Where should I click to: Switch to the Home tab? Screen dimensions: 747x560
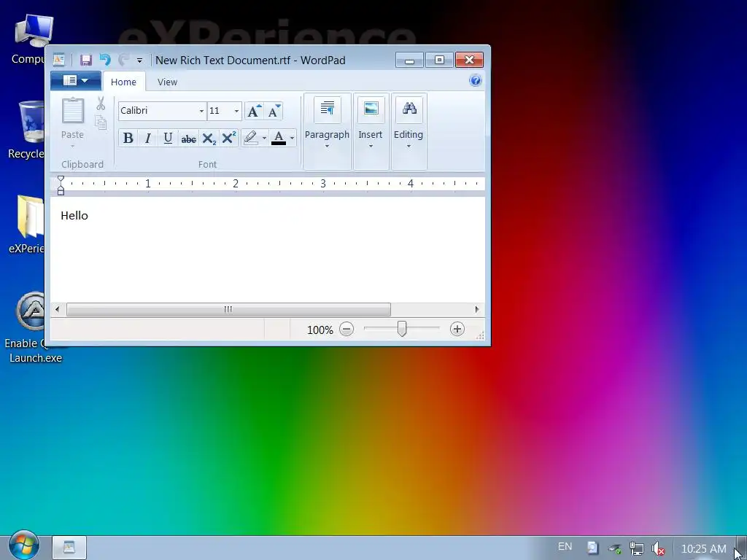123,82
